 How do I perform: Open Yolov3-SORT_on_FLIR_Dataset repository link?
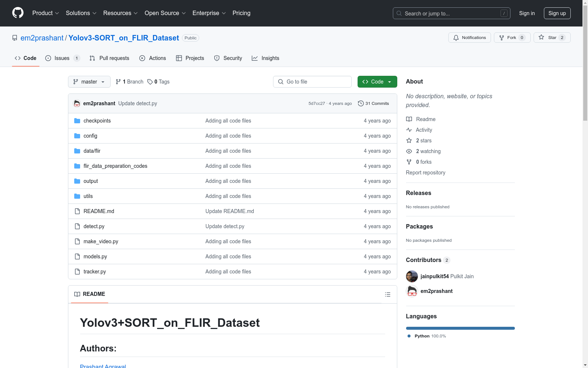[123, 38]
